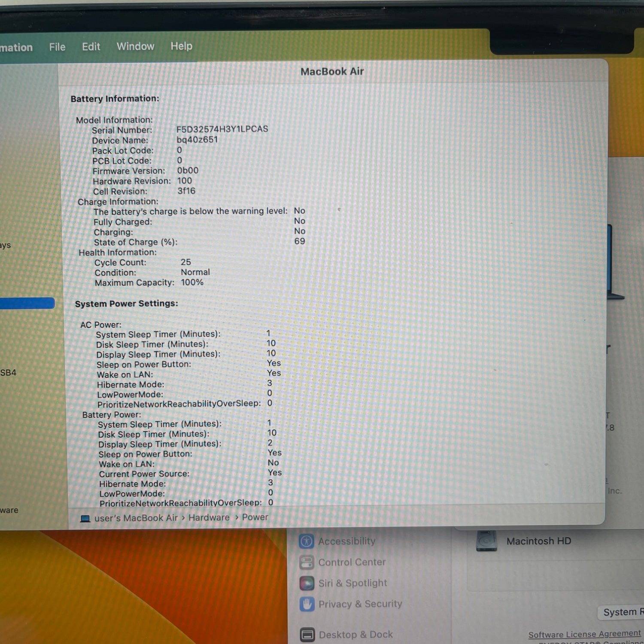Click the "Charging:" label
Image resolution: width=644 pixels, height=644 pixels.
(x=113, y=232)
